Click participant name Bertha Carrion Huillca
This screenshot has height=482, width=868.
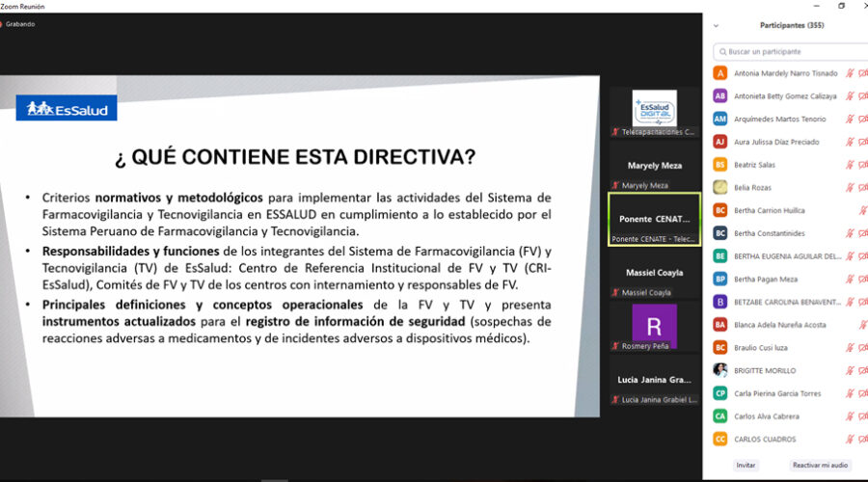click(x=770, y=210)
